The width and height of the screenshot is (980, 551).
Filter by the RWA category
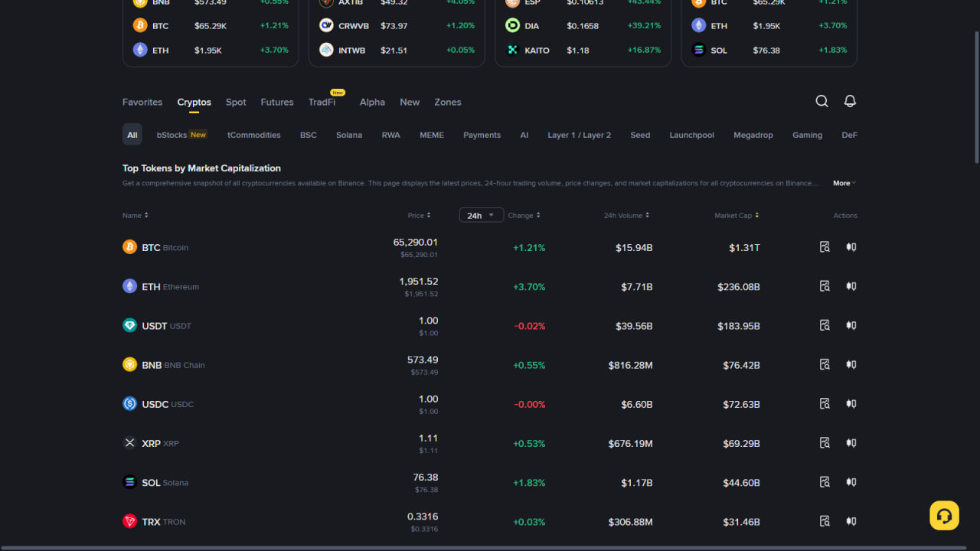coord(391,135)
